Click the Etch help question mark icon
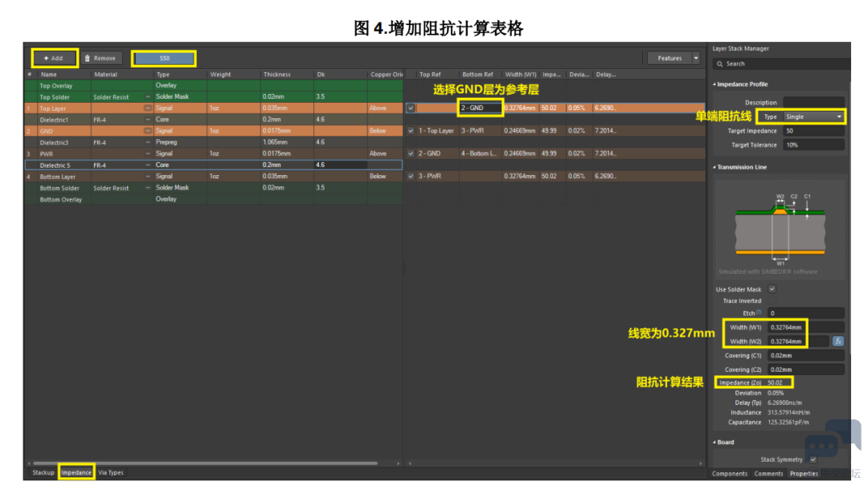868x486 pixels. click(x=759, y=312)
